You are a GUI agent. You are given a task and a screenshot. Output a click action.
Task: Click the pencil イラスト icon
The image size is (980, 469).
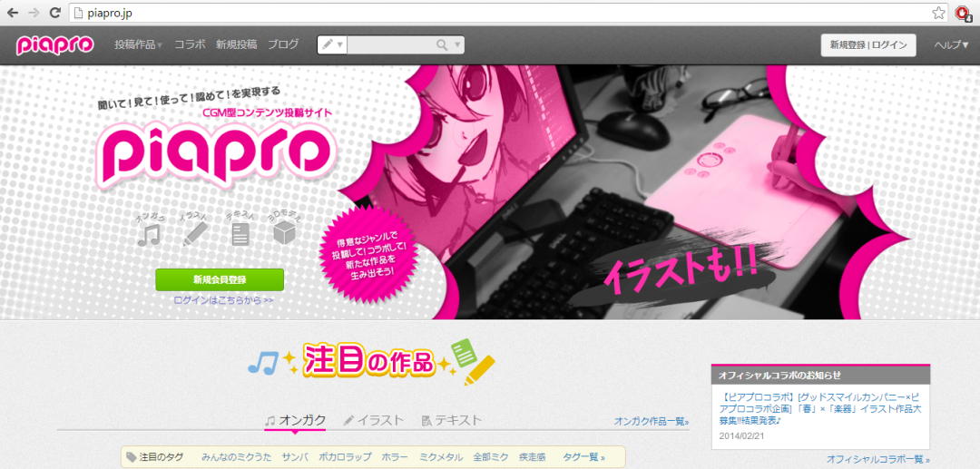point(195,234)
